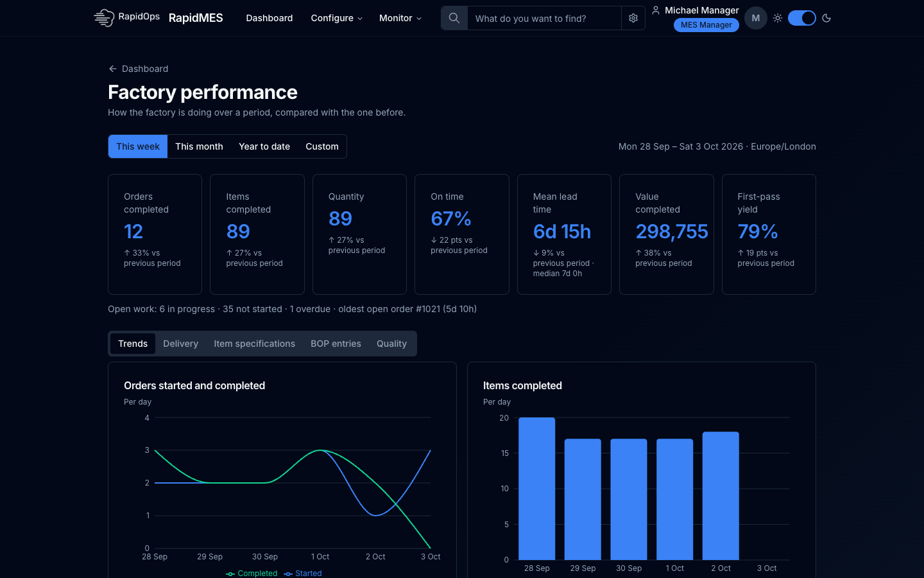This screenshot has height=578, width=924.
Task: Click the 'Orders started and completed' chart title
Action: [194, 385]
